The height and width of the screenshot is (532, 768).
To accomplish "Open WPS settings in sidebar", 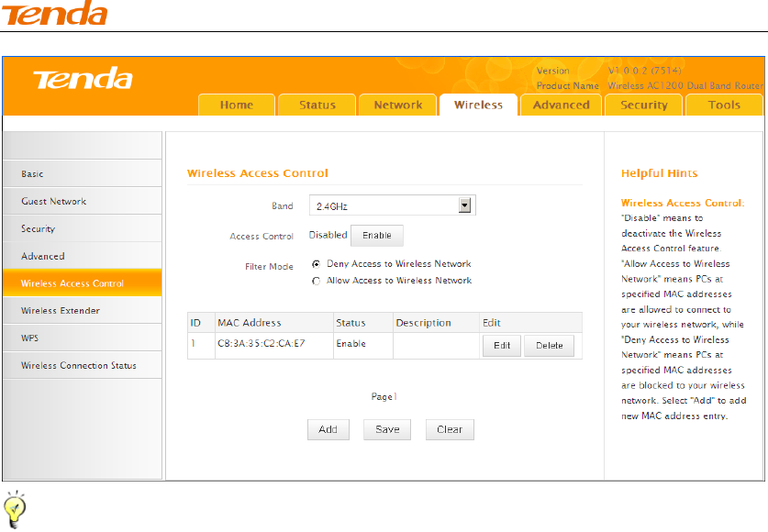I will [x=83, y=338].
